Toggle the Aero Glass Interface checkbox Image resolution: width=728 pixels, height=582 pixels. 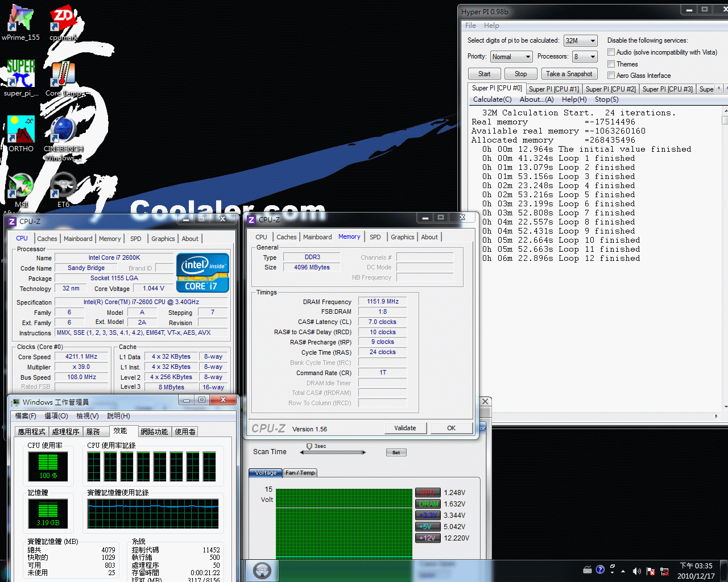click(611, 76)
